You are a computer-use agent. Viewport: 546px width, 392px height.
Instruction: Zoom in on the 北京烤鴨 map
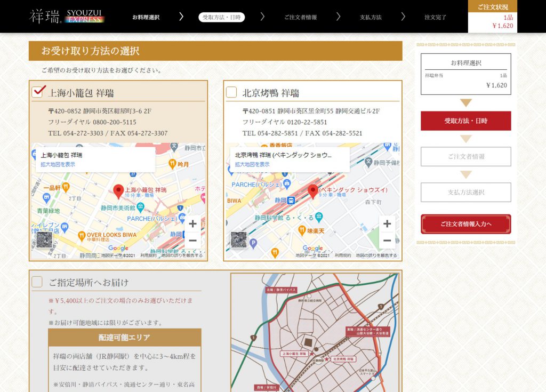pyautogui.click(x=387, y=223)
